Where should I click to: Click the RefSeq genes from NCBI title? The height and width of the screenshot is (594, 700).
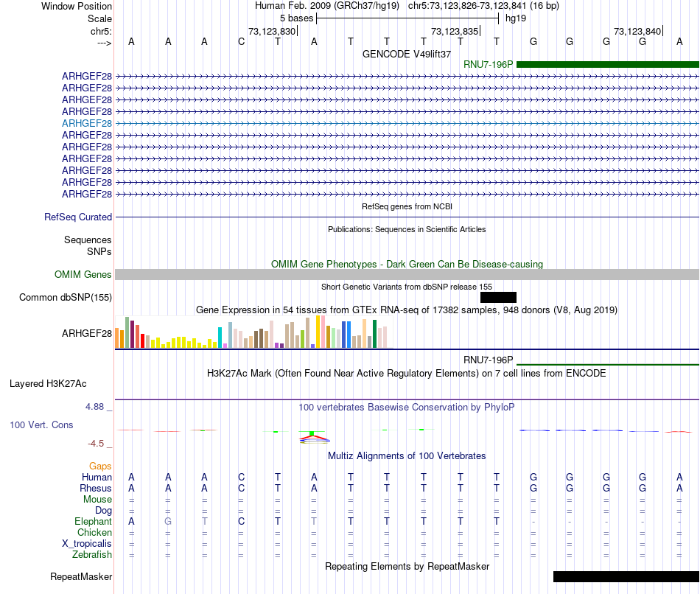(407, 206)
